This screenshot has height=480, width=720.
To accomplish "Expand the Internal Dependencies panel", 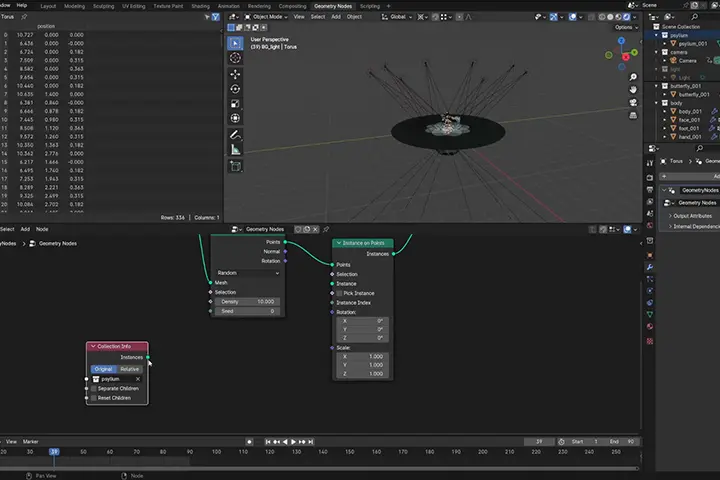I will pos(670,226).
